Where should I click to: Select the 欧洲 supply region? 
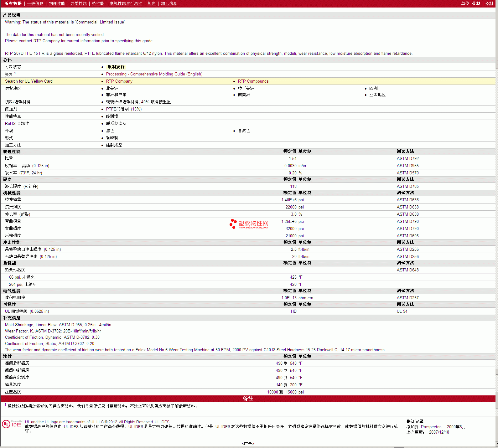tap(373, 88)
